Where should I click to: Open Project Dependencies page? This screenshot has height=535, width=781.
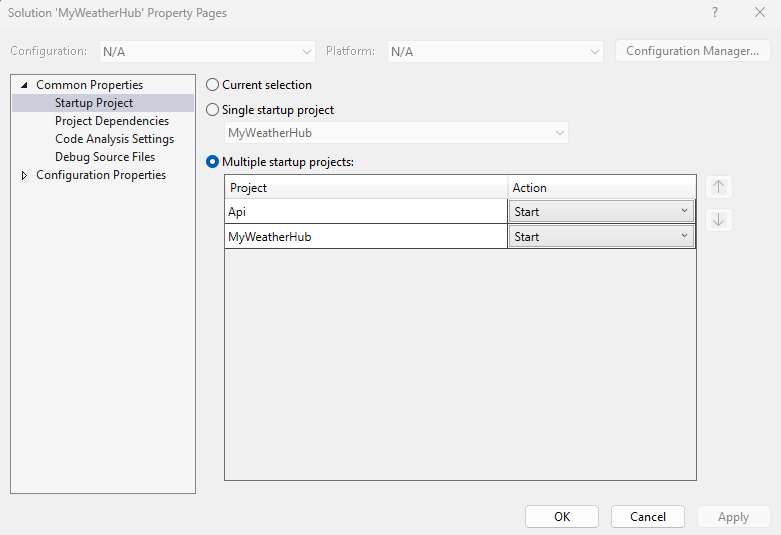pos(112,121)
